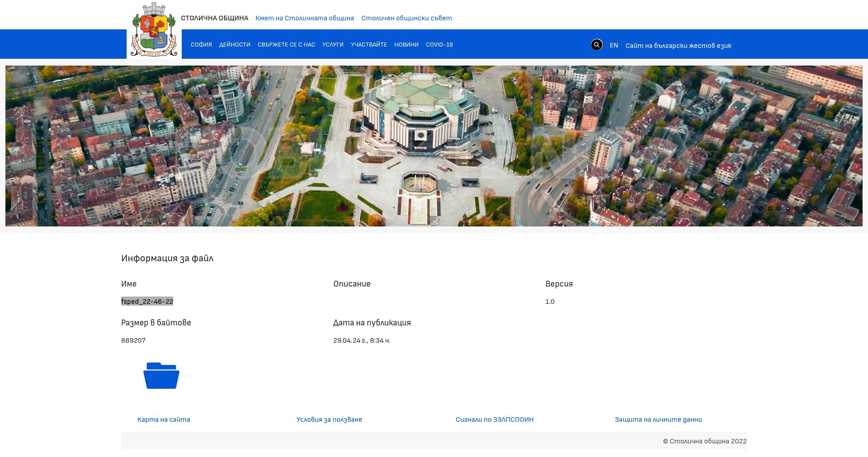Go to the НОВИНИ section

[406, 45]
